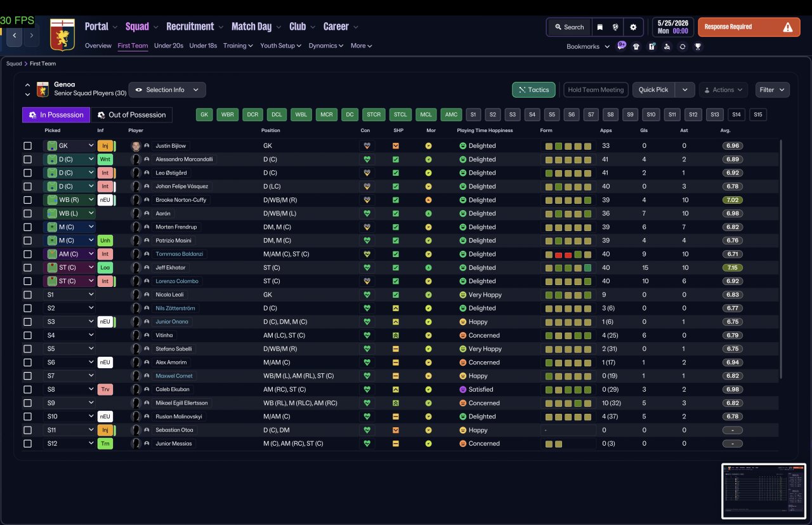Open the messages icon with 9+ badge
The image size is (812, 525).
(622, 46)
